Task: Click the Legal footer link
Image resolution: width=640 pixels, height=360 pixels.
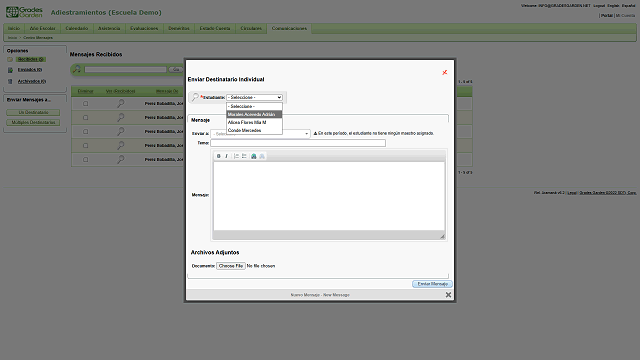Action: 572,193
